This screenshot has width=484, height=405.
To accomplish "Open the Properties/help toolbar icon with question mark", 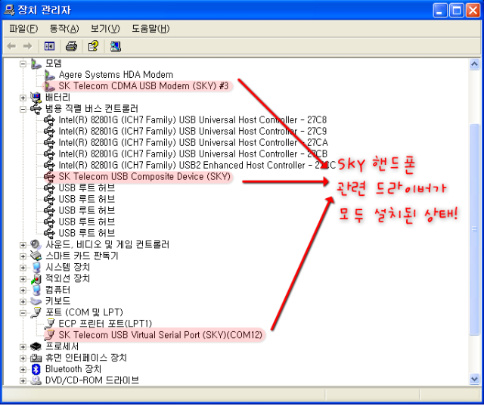I will coord(93,46).
